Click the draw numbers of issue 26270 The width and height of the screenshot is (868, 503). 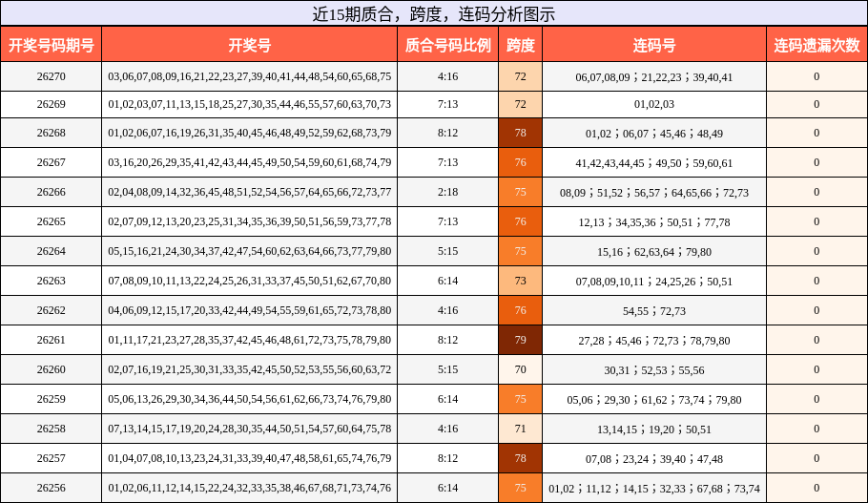tap(250, 76)
